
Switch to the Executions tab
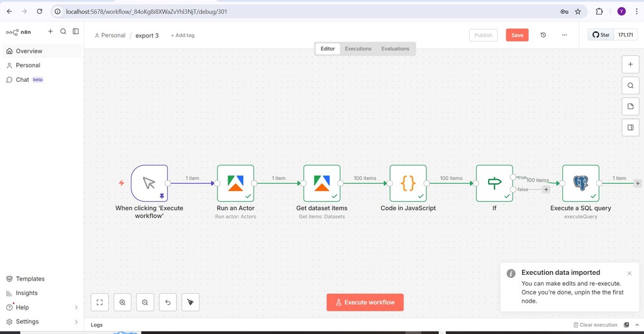(358, 48)
